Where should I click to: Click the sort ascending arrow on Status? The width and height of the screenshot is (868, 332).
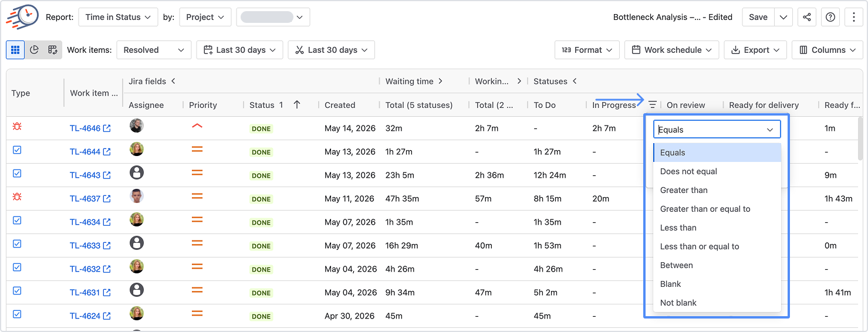pyautogui.click(x=297, y=104)
